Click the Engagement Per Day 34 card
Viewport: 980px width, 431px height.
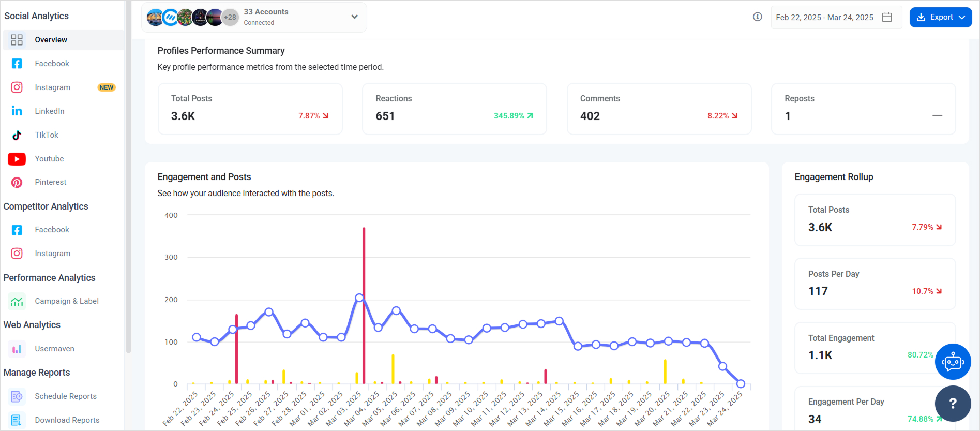click(x=875, y=409)
